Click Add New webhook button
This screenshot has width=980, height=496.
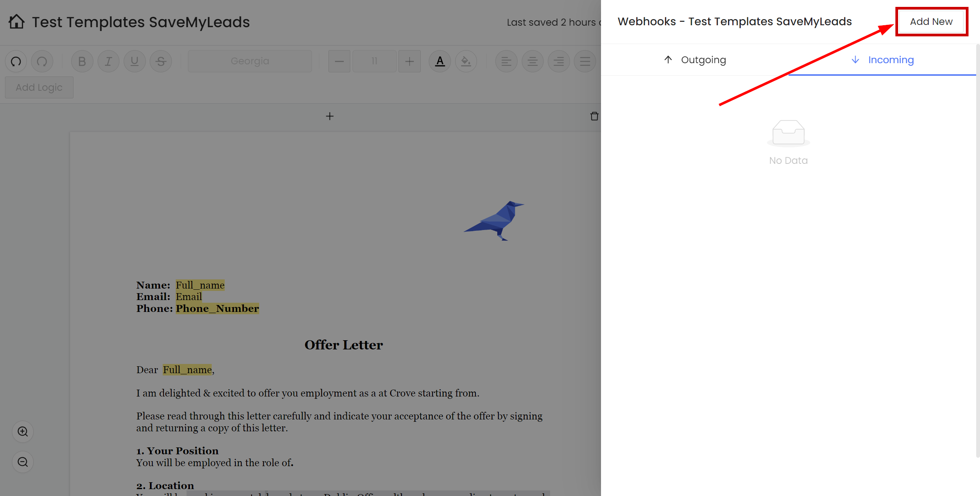click(931, 21)
